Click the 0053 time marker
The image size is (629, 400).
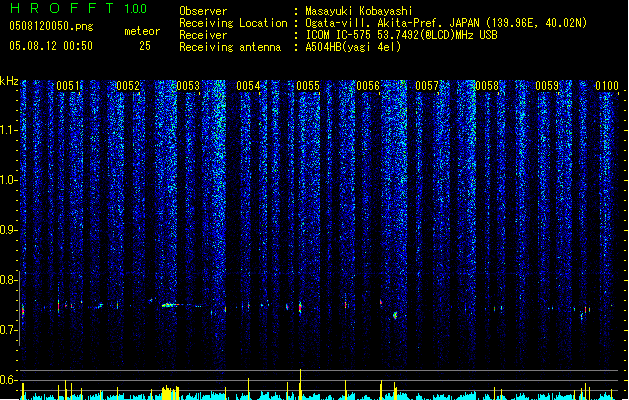(x=188, y=86)
